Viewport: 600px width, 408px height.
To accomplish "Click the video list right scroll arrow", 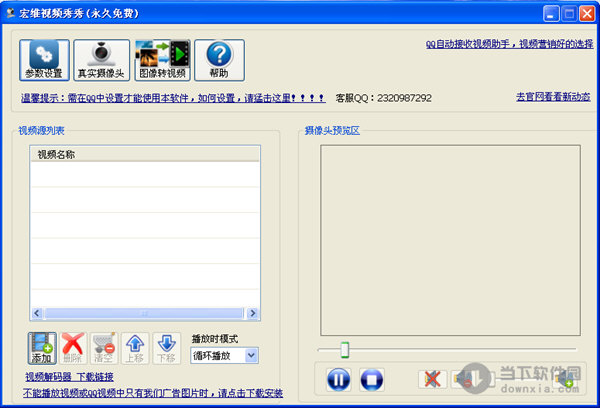I will pos(253,313).
